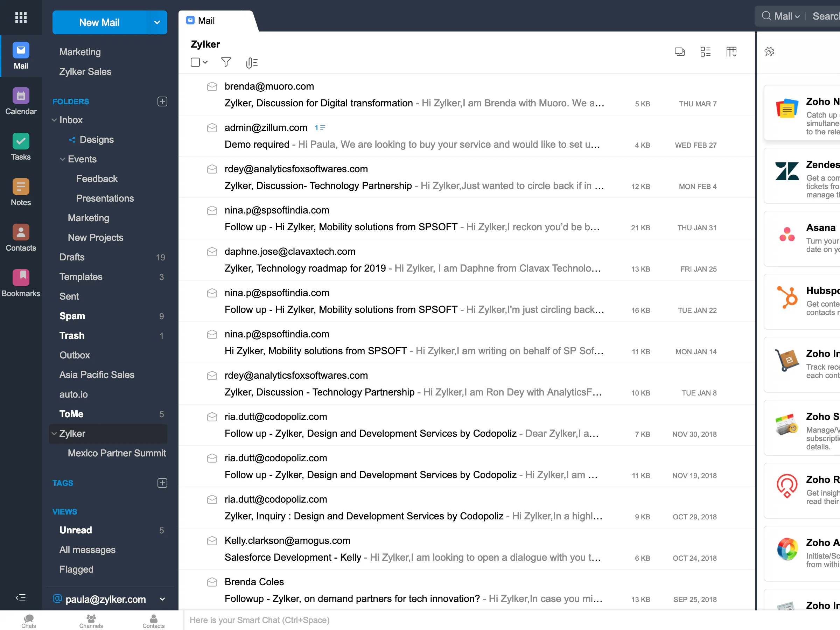The width and height of the screenshot is (840, 630).
Task: Open Contacts in the bottom chat bar
Action: coord(153,621)
